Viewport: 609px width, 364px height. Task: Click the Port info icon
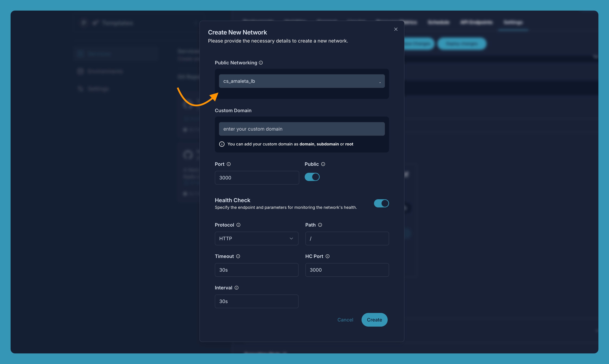tap(229, 164)
